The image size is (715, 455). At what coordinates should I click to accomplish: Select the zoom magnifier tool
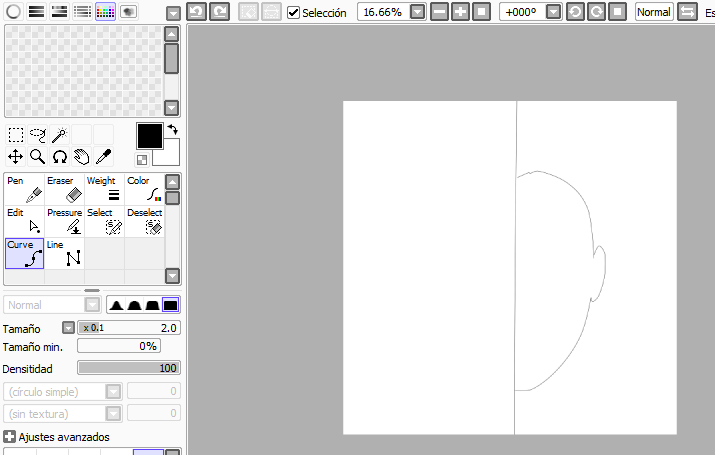point(37,156)
